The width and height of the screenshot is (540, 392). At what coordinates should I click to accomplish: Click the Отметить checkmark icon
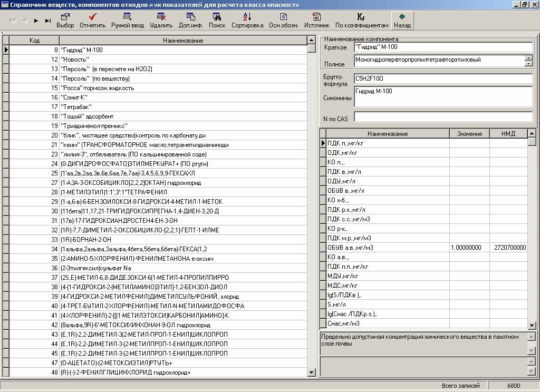coord(92,17)
